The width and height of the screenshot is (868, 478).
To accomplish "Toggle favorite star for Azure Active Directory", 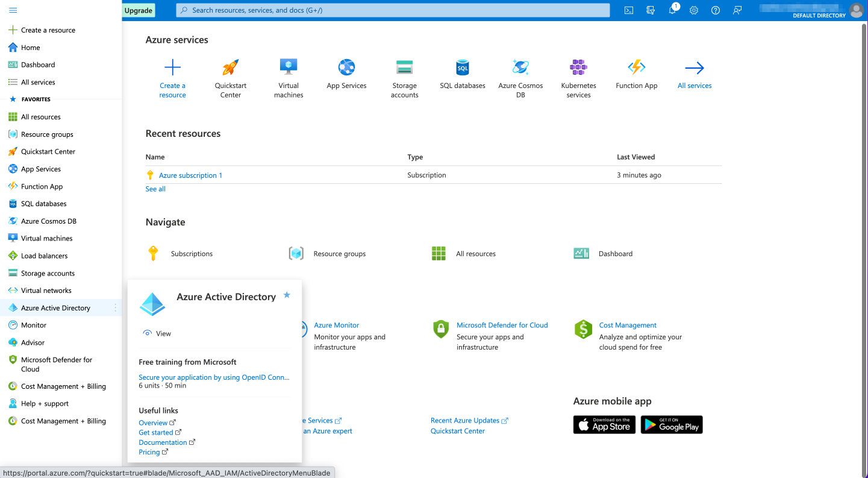I will 287,295.
